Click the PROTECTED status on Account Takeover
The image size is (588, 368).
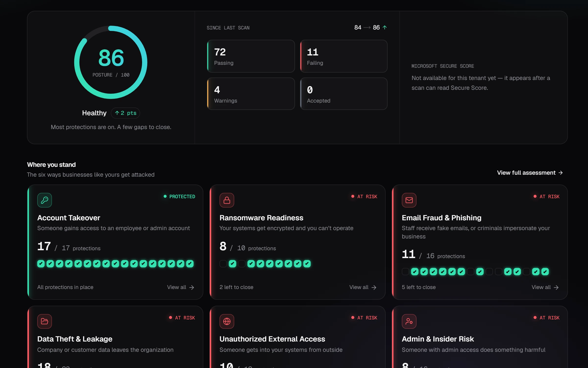179,197
